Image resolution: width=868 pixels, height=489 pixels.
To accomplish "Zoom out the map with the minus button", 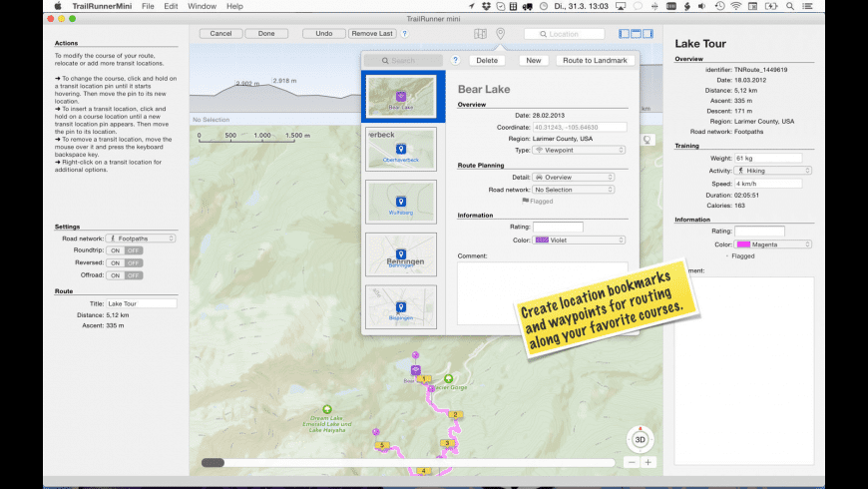I will click(632, 462).
